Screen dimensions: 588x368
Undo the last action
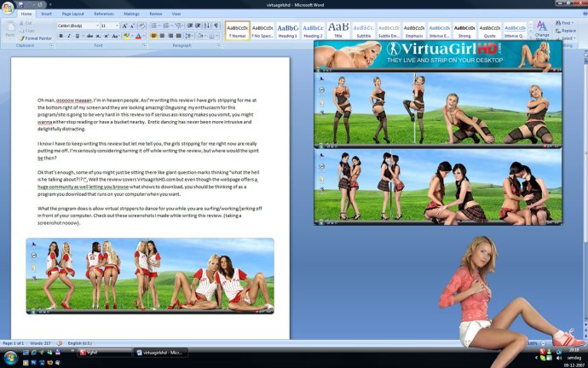point(30,5)
